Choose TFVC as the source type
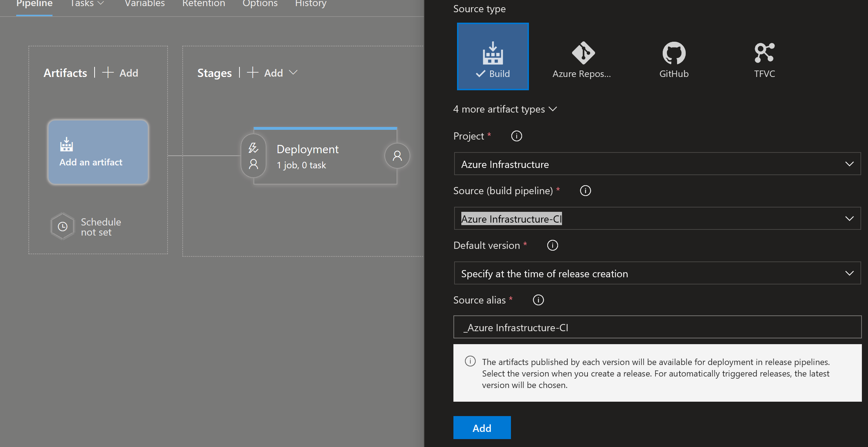Viewport: 868px width, 447px height. 764,60
